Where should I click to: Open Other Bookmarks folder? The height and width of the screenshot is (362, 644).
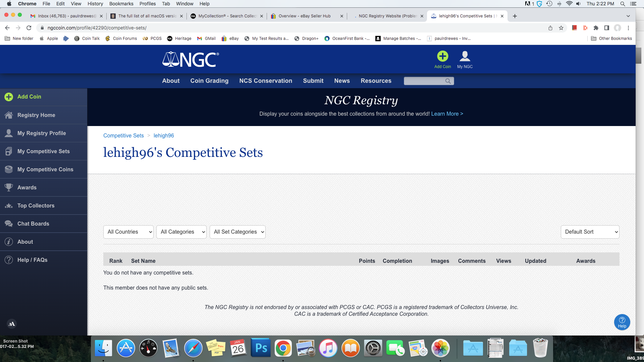(x=611, y=39)
